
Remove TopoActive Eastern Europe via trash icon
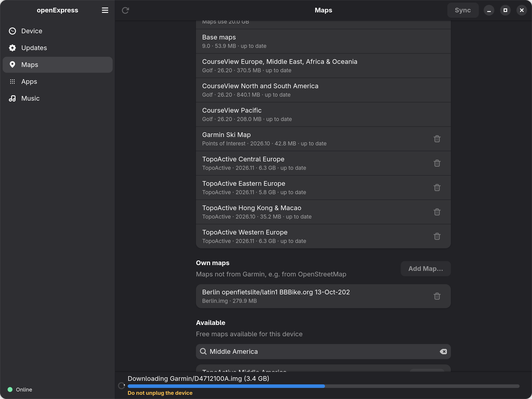(437, 188)
